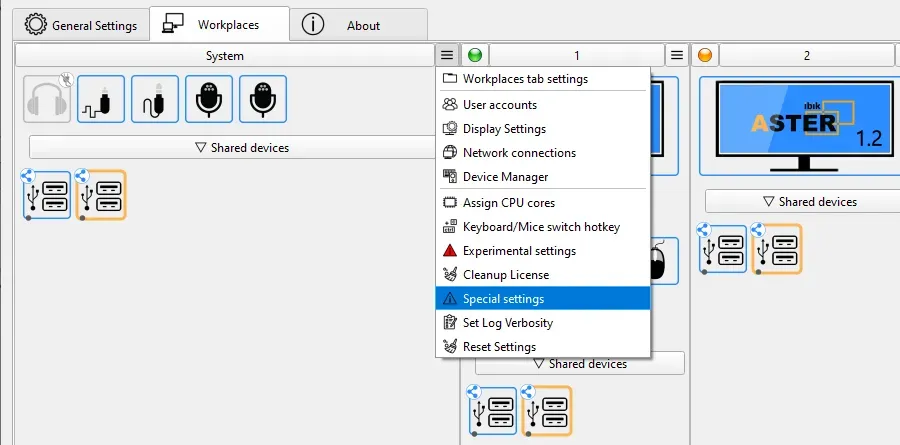The width and height of the screenshot is (900, 445).
Task: Open the workplace 1 hamburger menu button
Action: click(x=677, y=56)
